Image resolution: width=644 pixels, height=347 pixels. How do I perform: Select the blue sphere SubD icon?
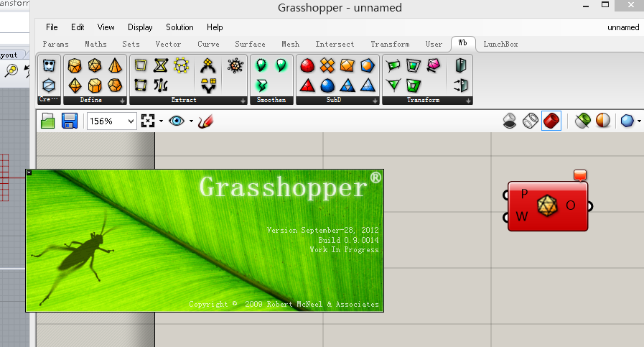pos(327,85)
